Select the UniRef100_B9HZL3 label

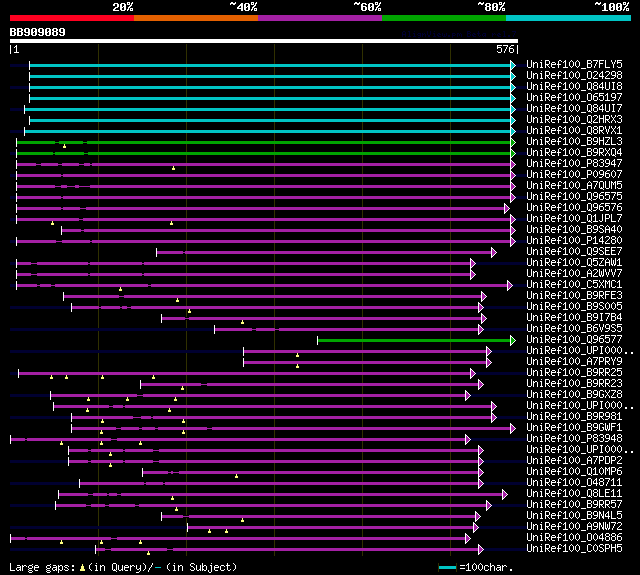pyautogui.click(x=574, y=142)
